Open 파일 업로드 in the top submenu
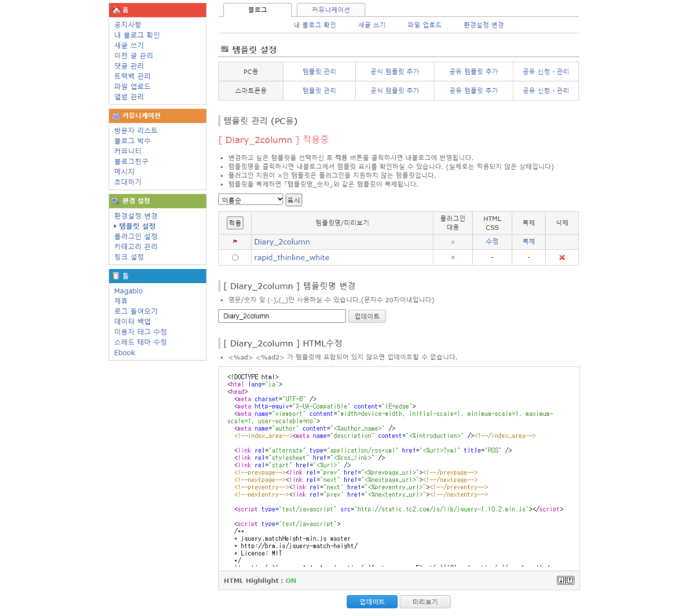 pos(425,25)
